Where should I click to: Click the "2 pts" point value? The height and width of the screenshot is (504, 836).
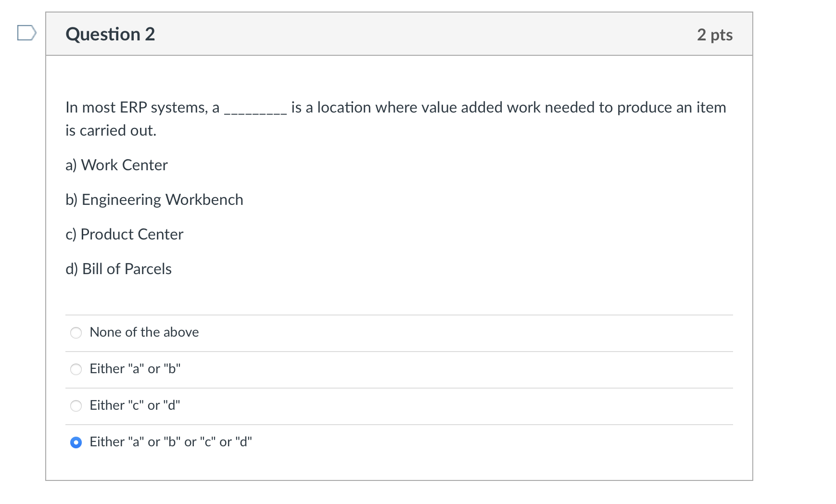point(714,35)
